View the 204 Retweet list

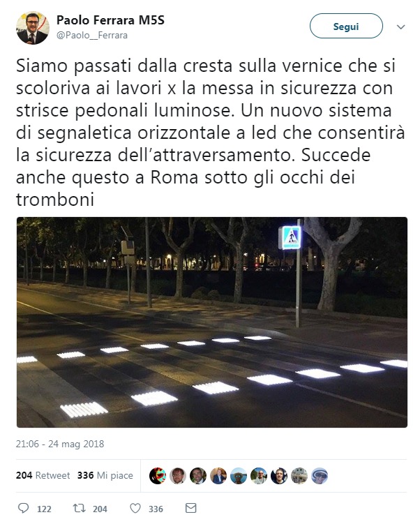(43, 475)
